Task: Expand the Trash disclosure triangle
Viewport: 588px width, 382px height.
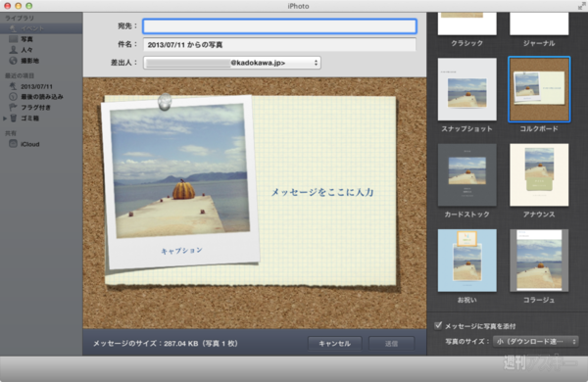Action: [x=5, y=119]
